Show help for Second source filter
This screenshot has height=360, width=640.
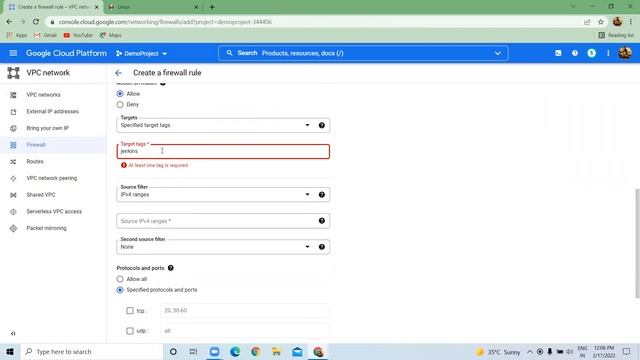tap(322, 247)
